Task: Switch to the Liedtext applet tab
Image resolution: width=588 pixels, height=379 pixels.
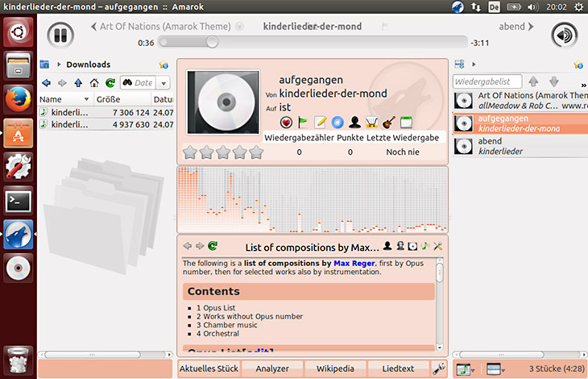Action: (x=398, y=369)
